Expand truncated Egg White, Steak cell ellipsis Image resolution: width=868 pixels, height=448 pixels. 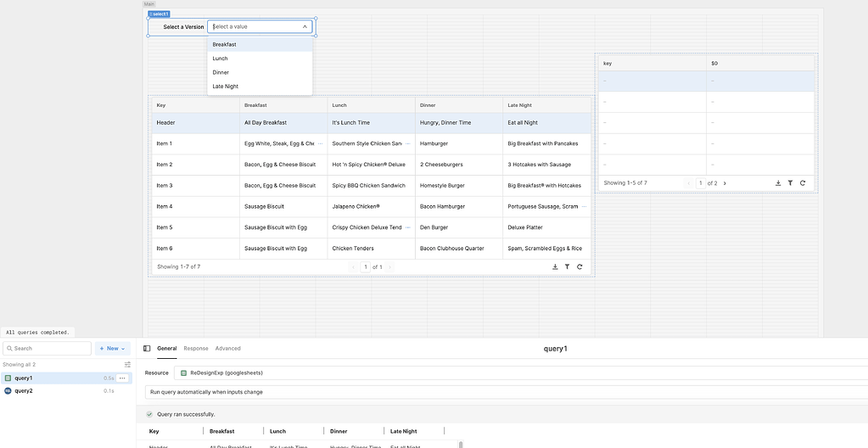pos(320,143)
